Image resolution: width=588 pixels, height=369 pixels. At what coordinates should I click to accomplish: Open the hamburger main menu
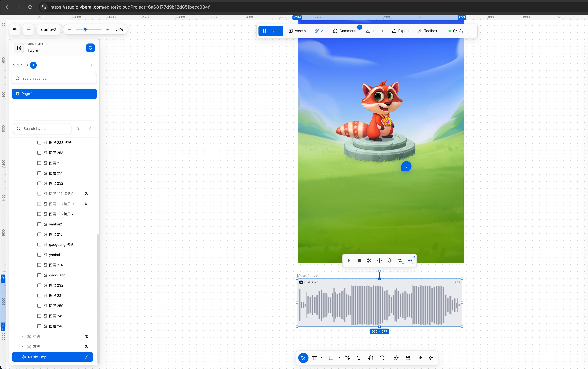tap(29, 29)
